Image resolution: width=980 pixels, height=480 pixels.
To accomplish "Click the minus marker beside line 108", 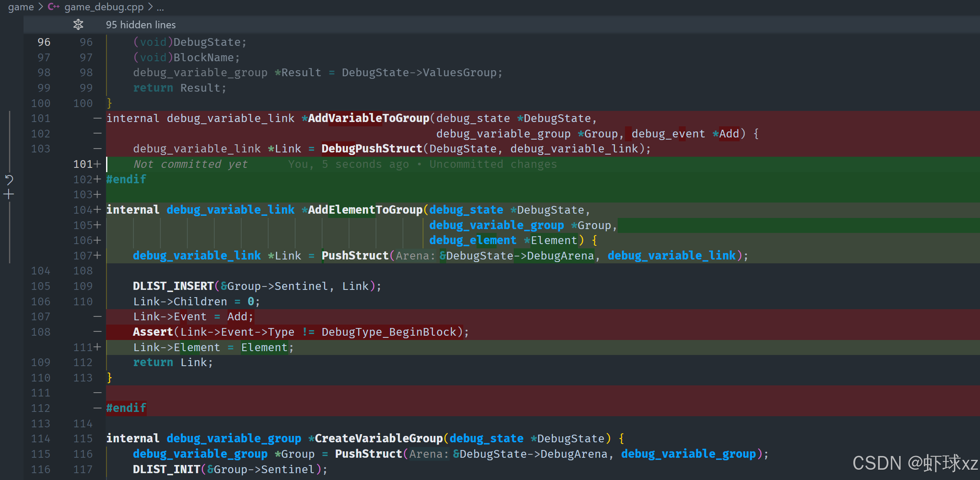I will (98, 332).
